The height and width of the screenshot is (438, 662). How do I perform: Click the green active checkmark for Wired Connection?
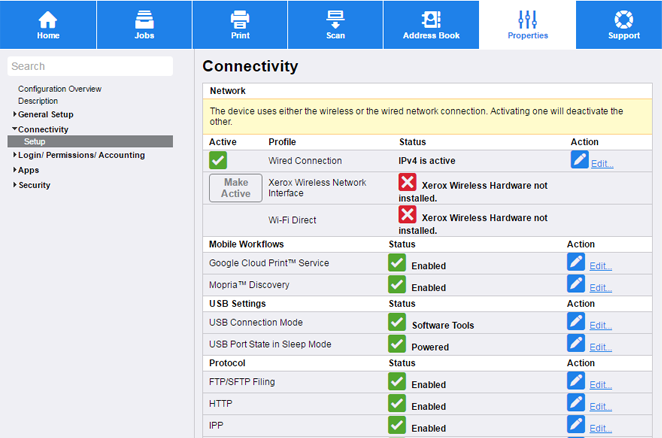[x=218, y=160]
